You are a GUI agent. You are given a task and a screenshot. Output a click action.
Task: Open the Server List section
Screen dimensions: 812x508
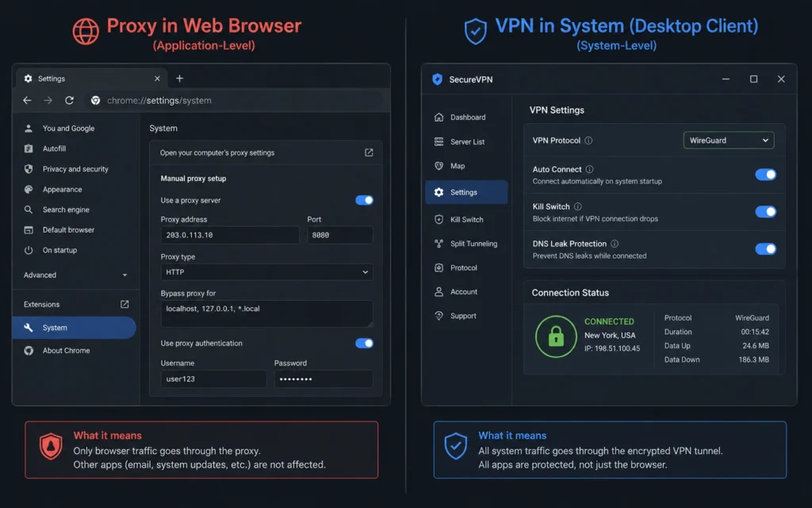pyautogui.click(x=466, y=141)
